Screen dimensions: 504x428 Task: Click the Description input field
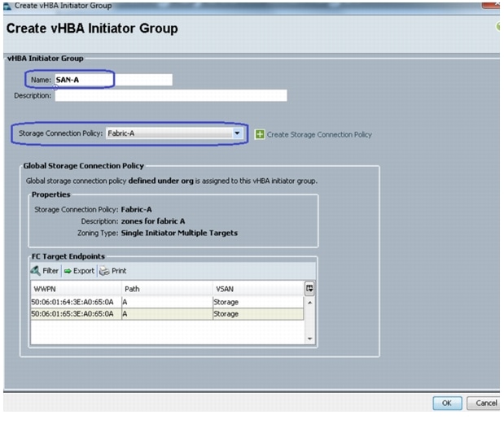tap(171, 96)
